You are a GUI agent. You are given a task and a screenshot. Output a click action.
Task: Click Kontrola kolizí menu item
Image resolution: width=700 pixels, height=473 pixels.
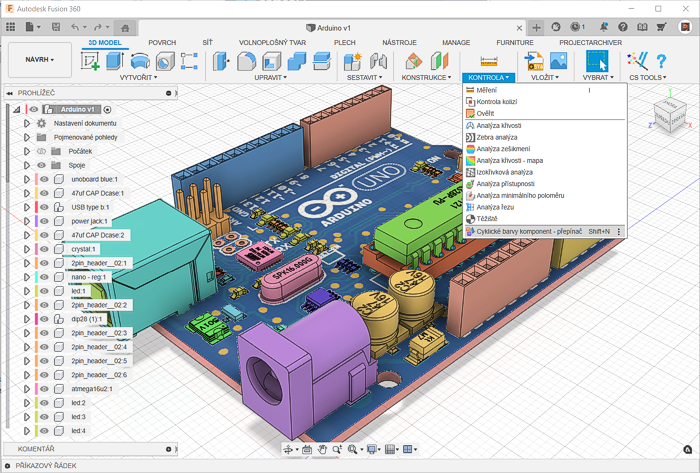click(x=545, y=102)
